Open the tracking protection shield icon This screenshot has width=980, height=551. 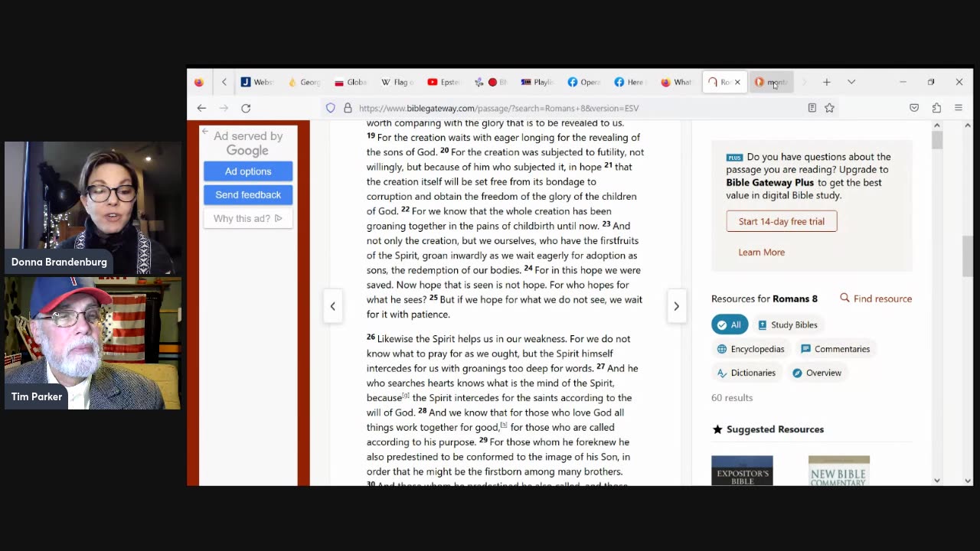331,108
